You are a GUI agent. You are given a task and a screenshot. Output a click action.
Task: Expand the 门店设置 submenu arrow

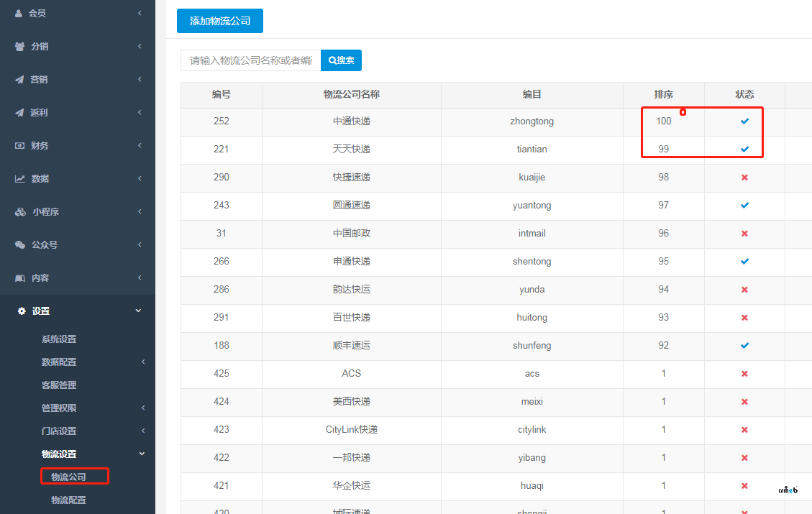(x=143, y=431)
